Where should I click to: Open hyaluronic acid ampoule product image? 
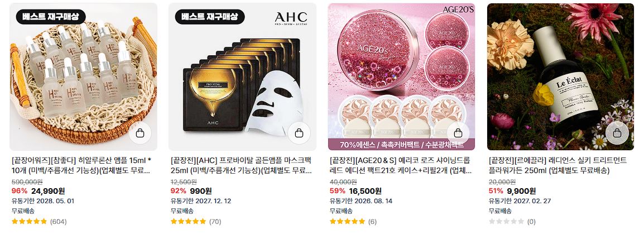click(x=83, y=77)
